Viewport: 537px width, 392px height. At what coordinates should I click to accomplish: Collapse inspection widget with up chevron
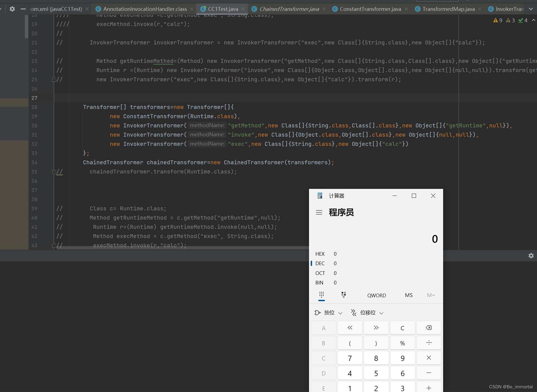tap(533, 20)
